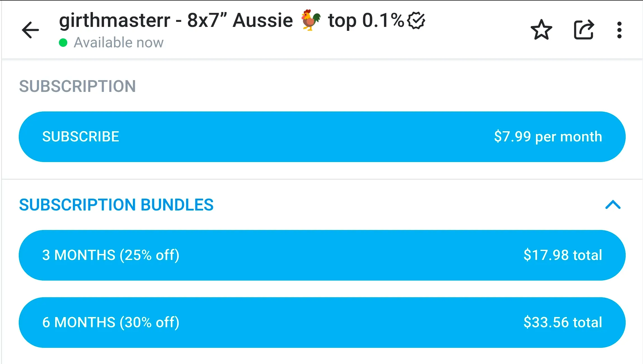The image size is (643, 364).
Task: Click the rooster emoji in the title
Action: pos(311,20)
